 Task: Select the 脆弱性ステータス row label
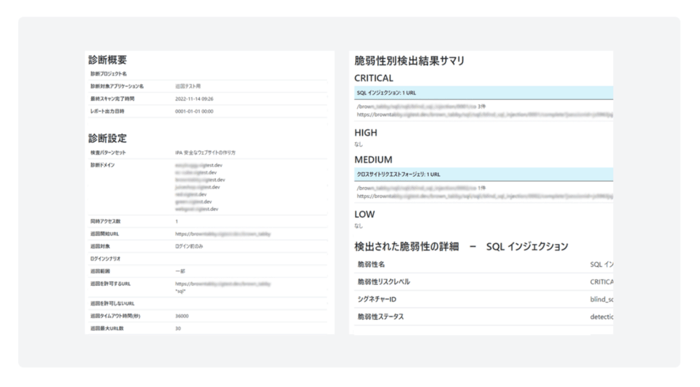(380, 316)
